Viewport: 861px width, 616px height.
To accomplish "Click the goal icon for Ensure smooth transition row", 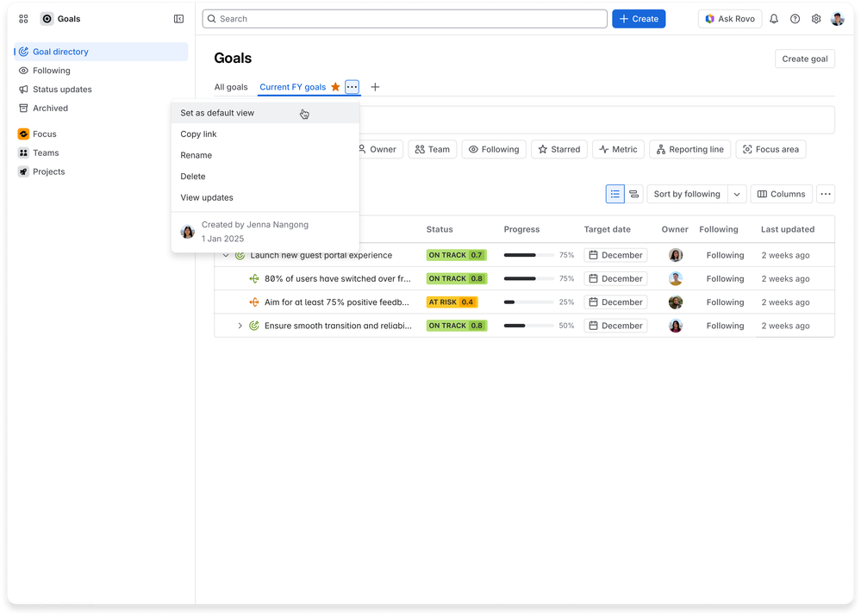I will tap(253, 326).
